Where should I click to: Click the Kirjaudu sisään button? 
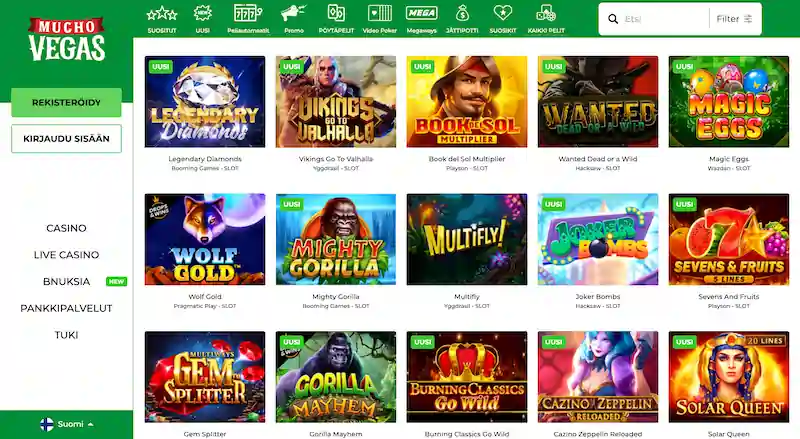click(66, 138)
